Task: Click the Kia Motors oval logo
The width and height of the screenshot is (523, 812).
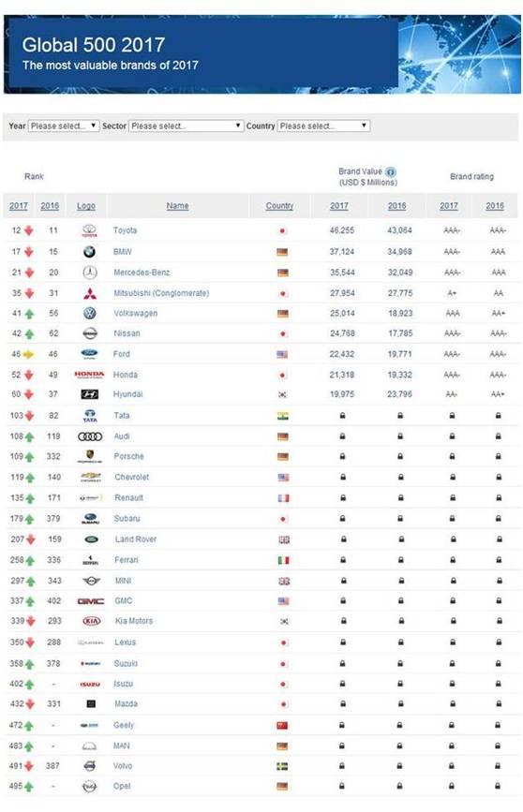Action: (x=91, y=621)
